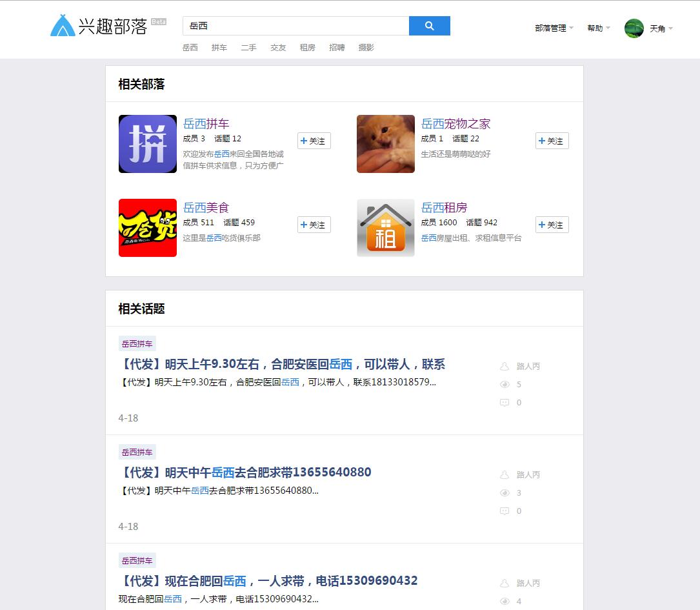Screen dimensions: 700x610
Task: Click eye icon on 15309690432 post
Action: (x=505, y=602)
